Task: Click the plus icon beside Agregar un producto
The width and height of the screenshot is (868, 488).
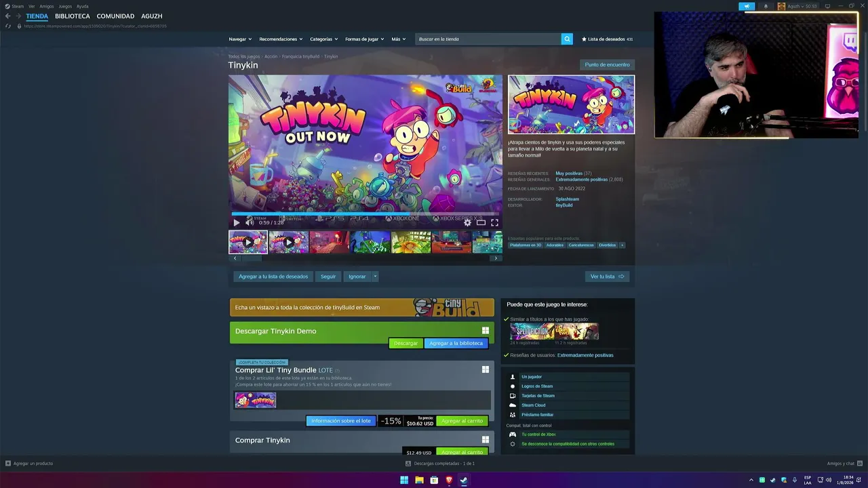Action: (8, 464)
